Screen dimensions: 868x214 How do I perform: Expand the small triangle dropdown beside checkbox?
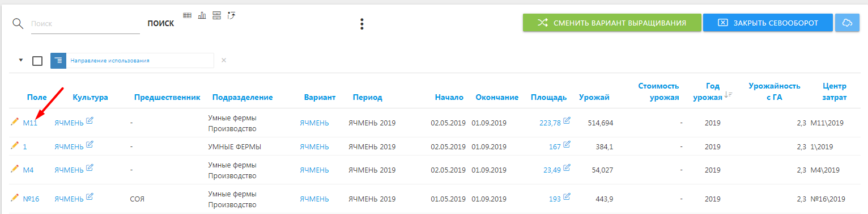[22, 60]
